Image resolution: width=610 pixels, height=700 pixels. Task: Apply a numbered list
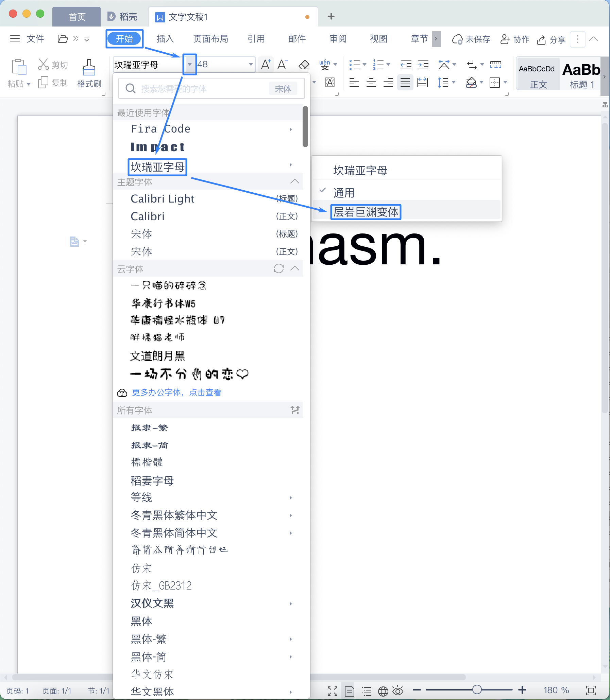point(379,65)
